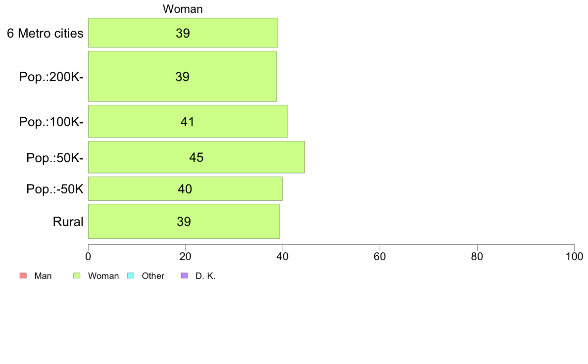This screenshot has height=364, width=588.
Task: Click the green Woman legend swatch
Action: point(77,275)
